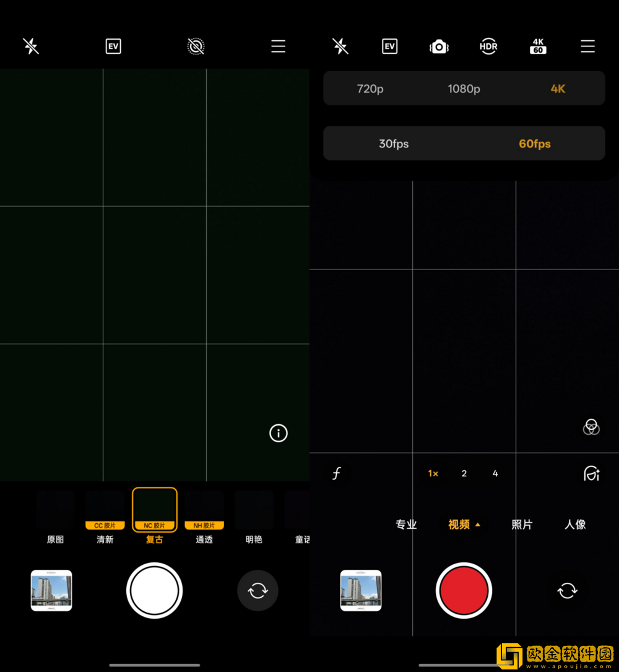Select 1080p resolution
The image size is (619, 672).
pyautogui.click(x=464, y=89)
